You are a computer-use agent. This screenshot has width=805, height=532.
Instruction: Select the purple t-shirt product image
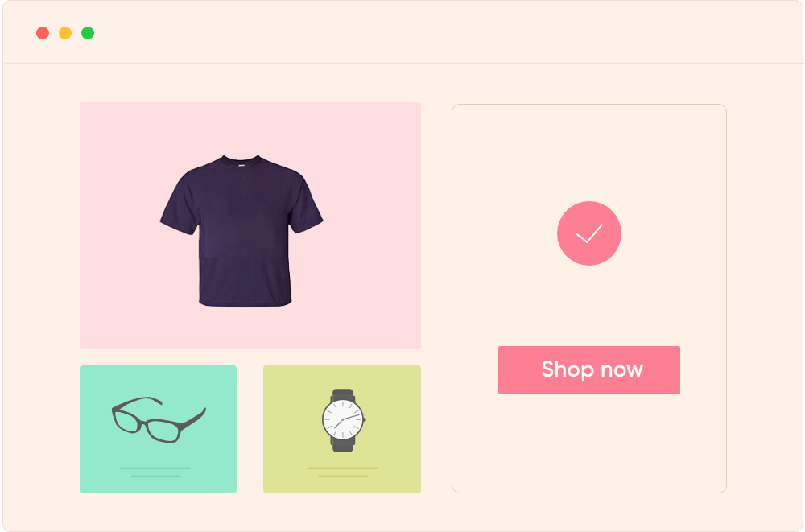pyautogui.click(x=242, y=230)
